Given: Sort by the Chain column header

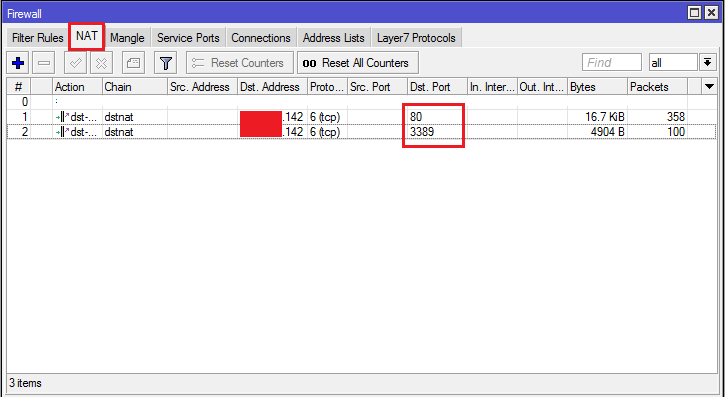Looking at the screenshot, I should pyautogui.click(x=135, y=87).
